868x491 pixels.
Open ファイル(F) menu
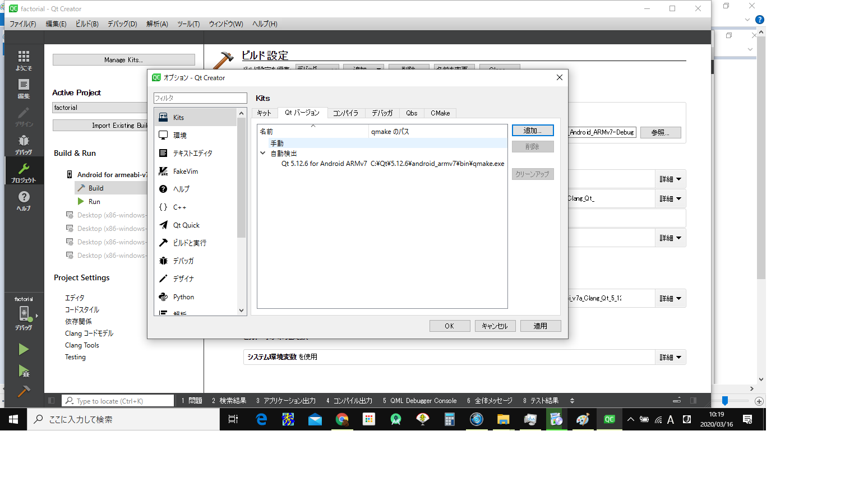(22, 24)
